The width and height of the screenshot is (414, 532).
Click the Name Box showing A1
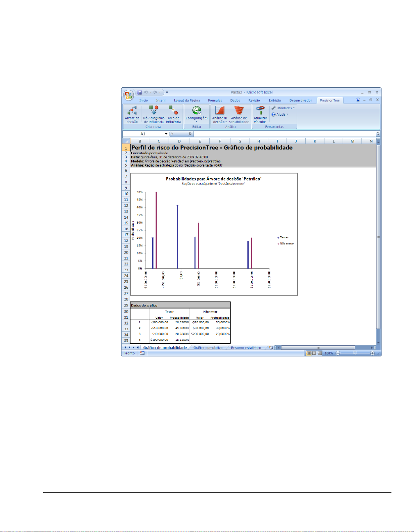click(x=143, y=134)
